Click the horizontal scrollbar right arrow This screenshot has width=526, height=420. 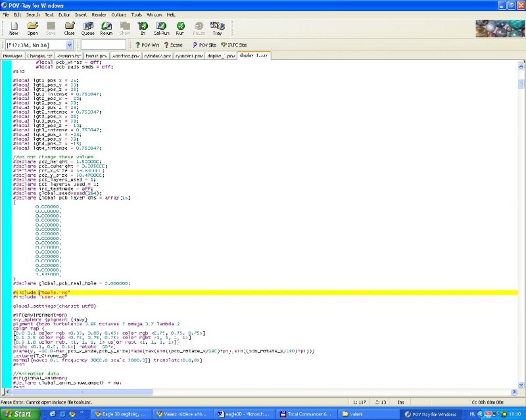514,392
